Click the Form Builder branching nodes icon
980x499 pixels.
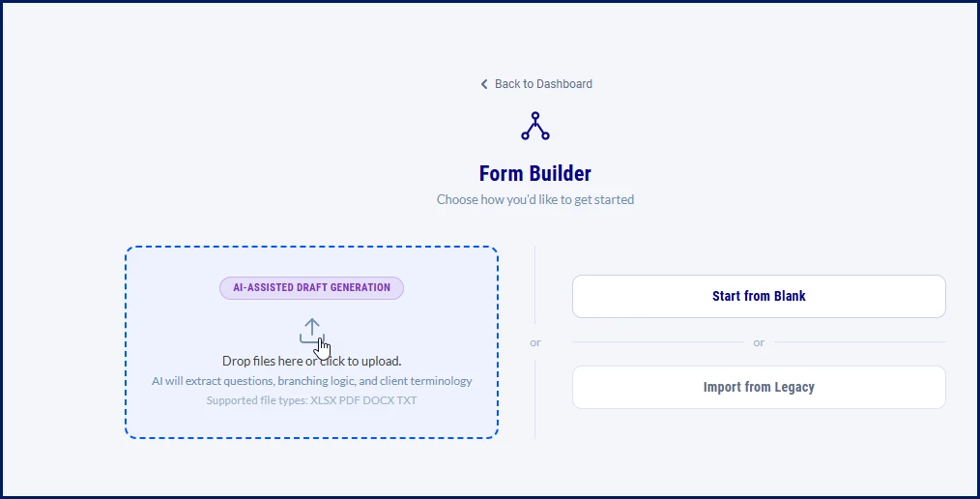535,126
